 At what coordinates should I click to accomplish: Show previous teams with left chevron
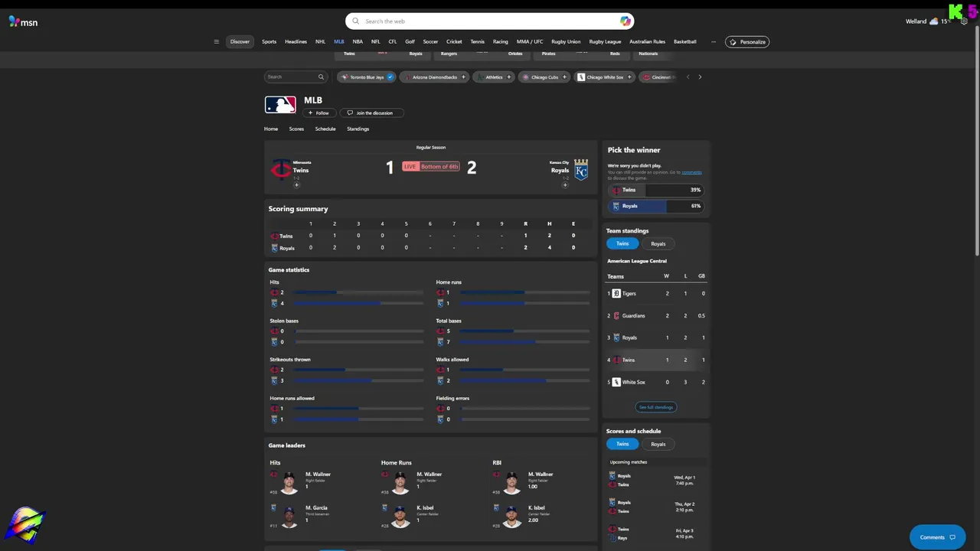click(688, 77)
